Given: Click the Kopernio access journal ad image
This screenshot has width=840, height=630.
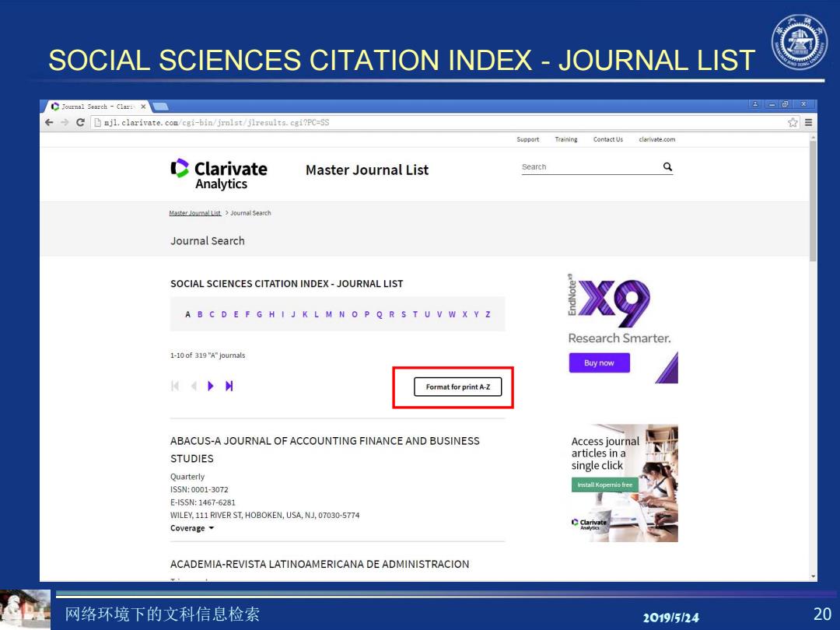Looking at the screenshot, I should click(624, 483).
